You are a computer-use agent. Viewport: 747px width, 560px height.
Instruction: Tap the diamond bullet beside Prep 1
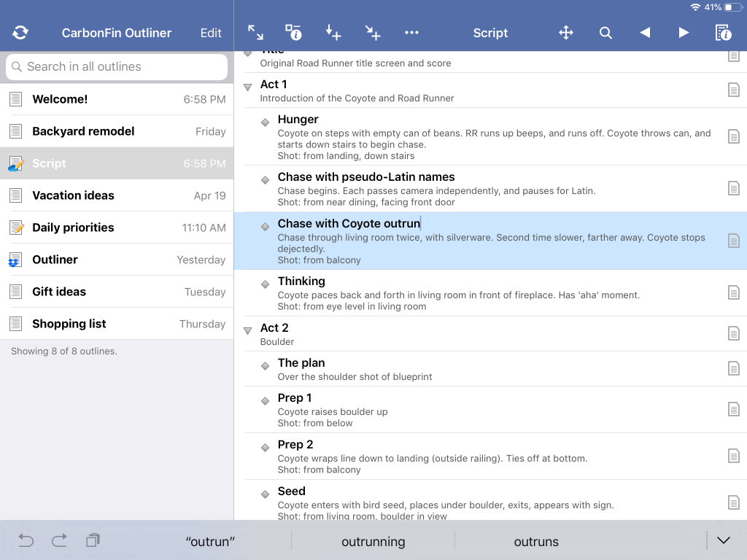(x=266, y=401)
